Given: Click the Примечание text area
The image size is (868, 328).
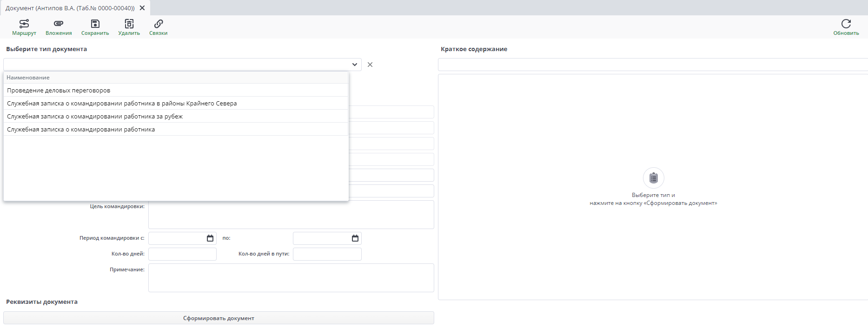Looking at the screenshot, I should coord(291,278).
